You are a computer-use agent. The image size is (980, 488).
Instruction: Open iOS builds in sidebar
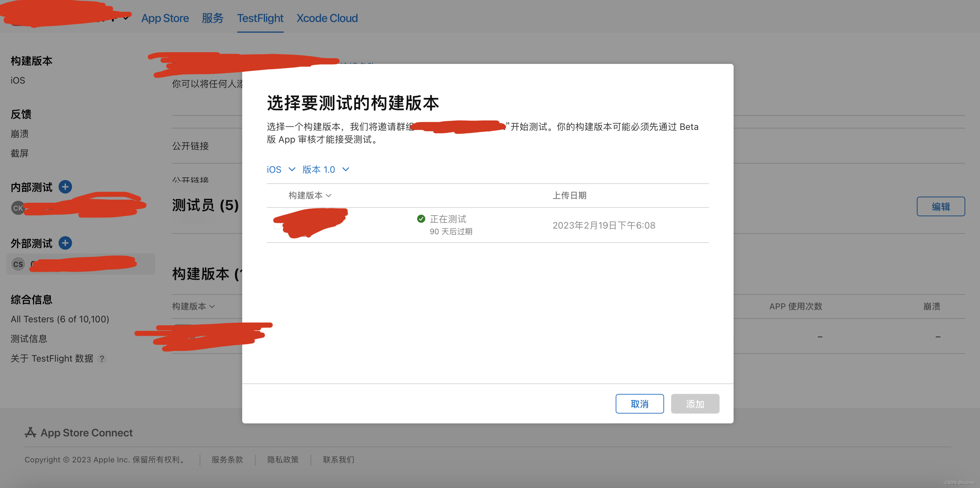click(x=18, y=80)
